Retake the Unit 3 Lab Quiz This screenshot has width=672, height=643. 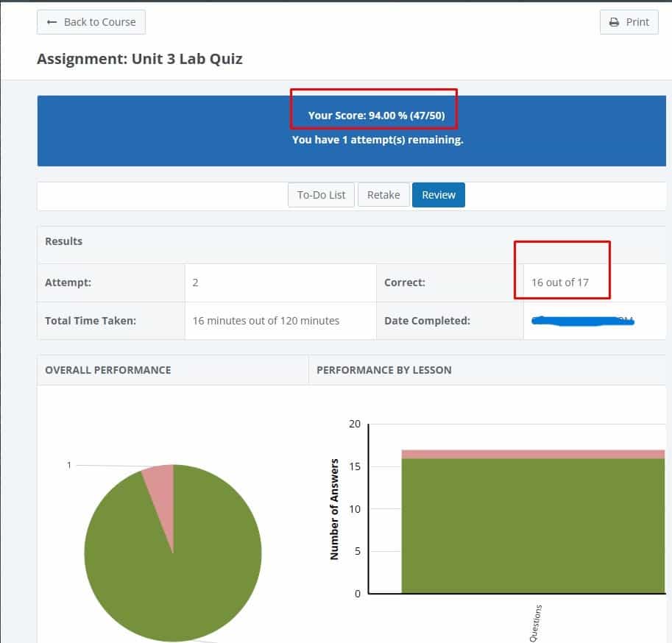(383, 195)
